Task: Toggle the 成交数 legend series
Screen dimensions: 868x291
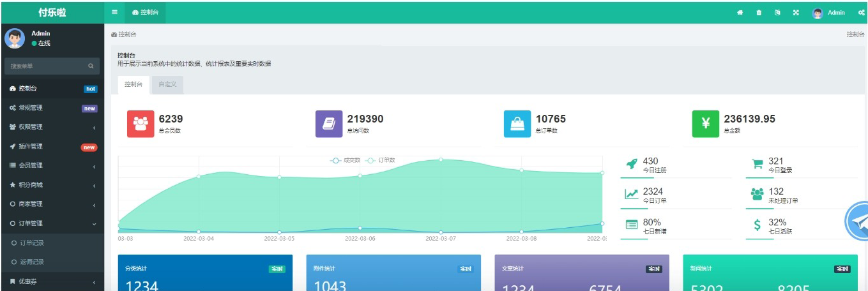Action: (346, 160)
